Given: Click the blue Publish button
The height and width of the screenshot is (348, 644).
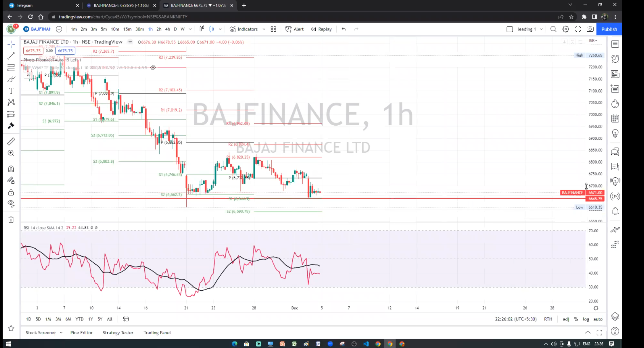Looking at the screenshot, I should coord(609,29).
